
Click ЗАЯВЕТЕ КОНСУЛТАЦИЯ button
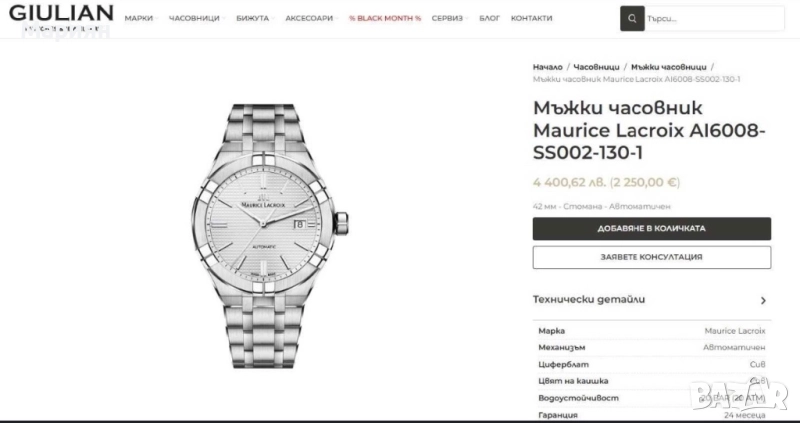tap(652, 257)
